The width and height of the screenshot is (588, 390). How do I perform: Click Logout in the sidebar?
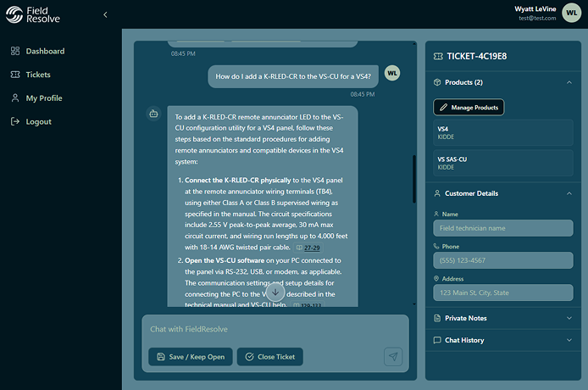coord(38,121)
